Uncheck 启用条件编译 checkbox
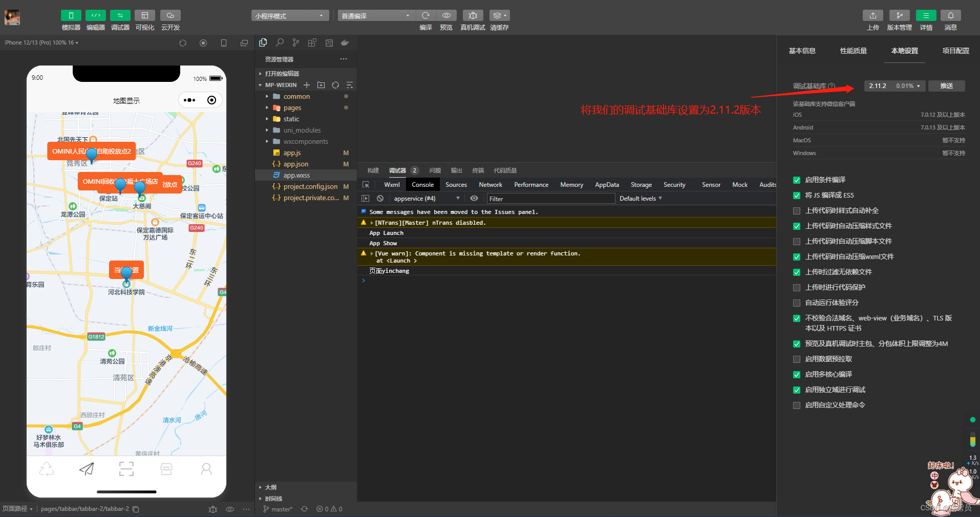This screenshot has height=517, width=980. pos(797,180)
